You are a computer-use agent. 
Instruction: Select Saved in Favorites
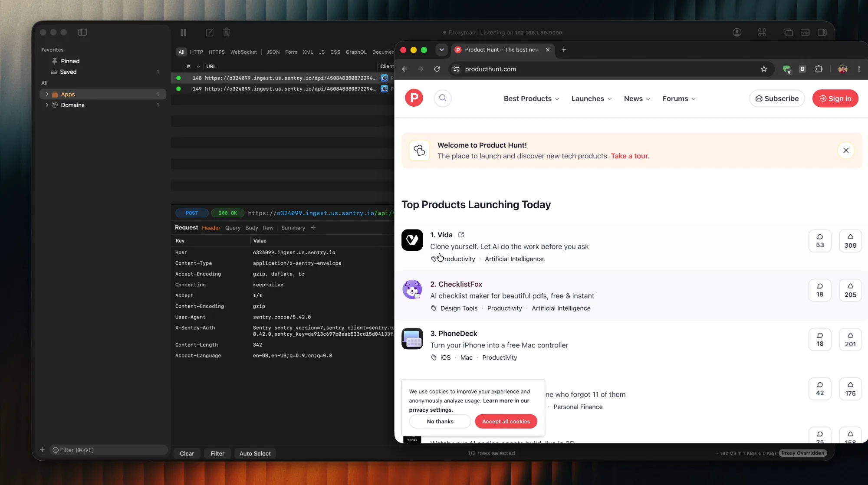coord(68,72)
